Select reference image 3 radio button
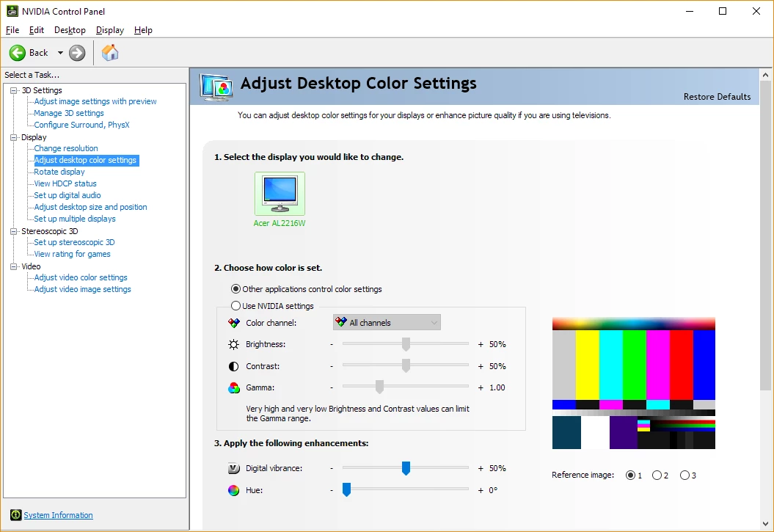774x532 pixels. (684, 475)
